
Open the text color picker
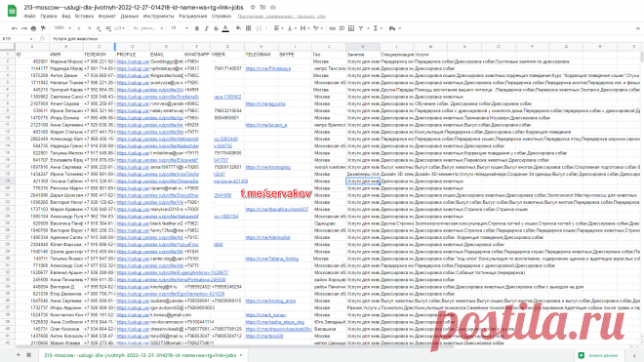[x=225, y=28]
